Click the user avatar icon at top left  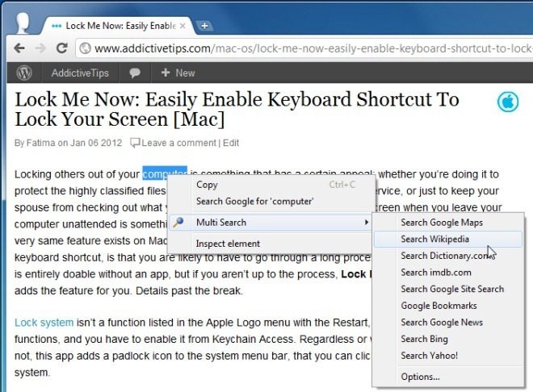point(23,23)
